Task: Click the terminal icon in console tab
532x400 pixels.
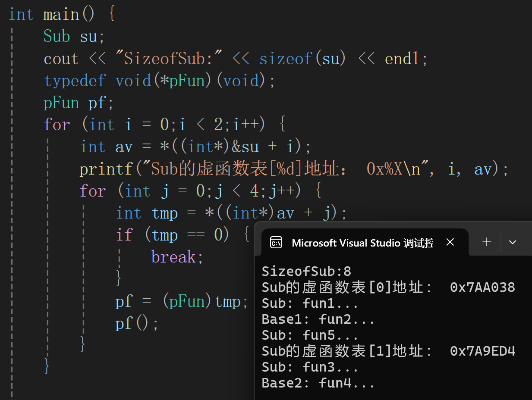Action: pyautogui.click(x=276, y=243)
